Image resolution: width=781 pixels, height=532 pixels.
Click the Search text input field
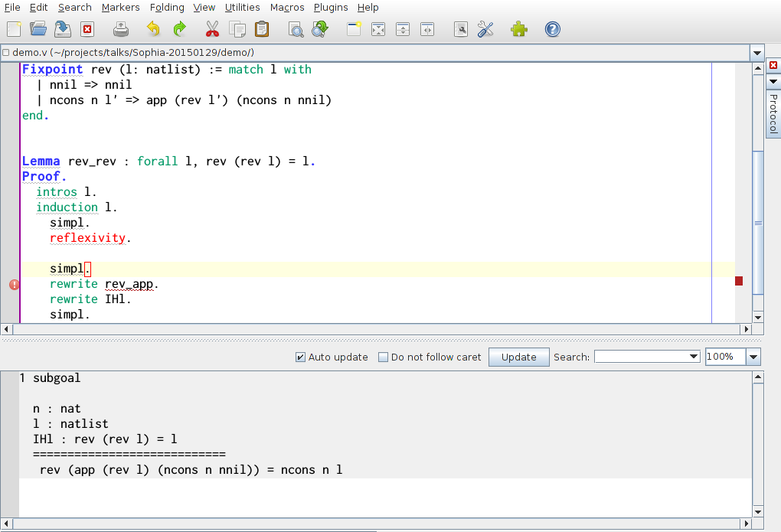642,357
